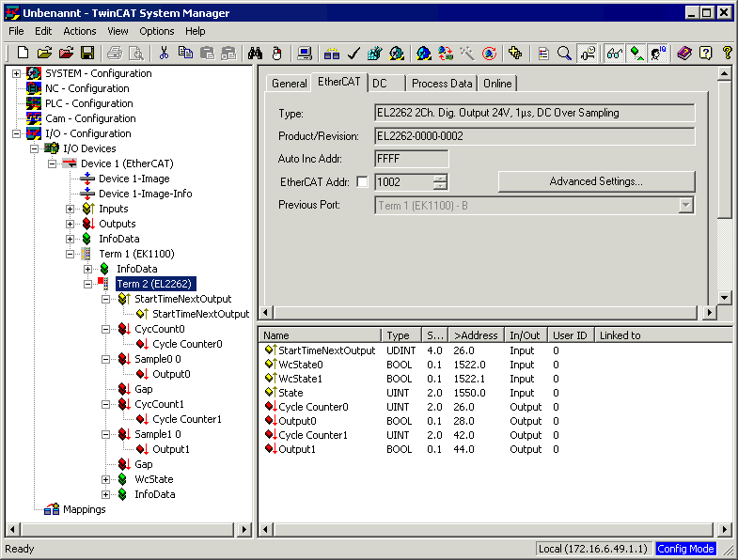Click the binoculars Find icon

(255, 54)
